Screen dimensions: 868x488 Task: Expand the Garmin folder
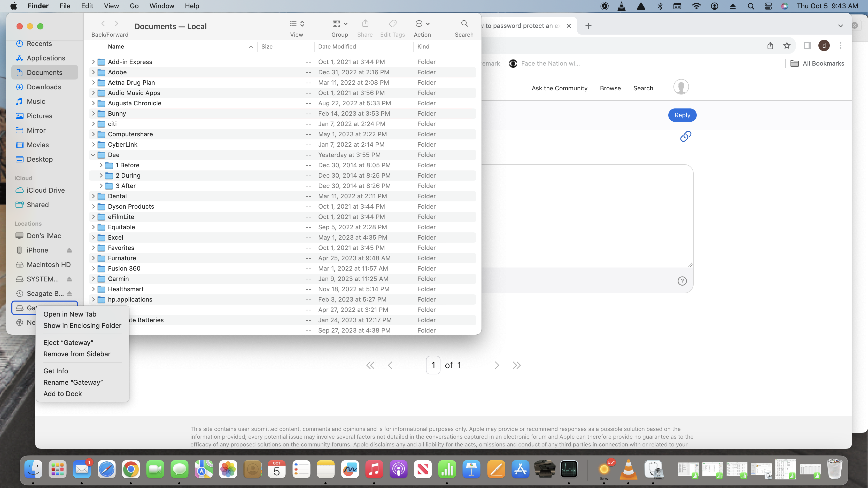click(x=93, y=279)
